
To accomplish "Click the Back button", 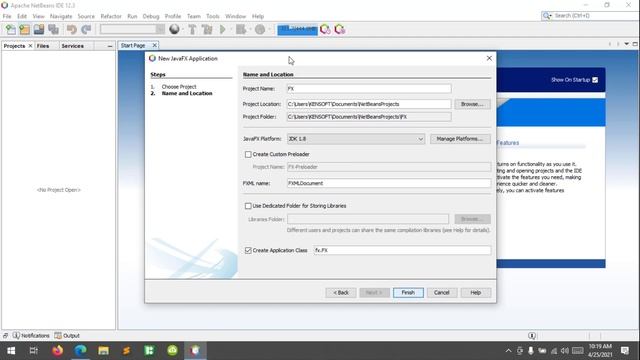I will click(341, 293).
